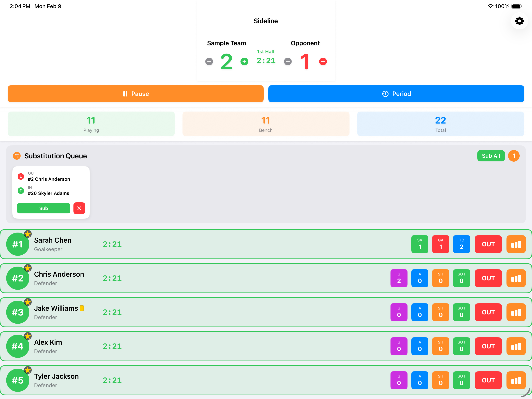Image resolution: width=532 pixels, height=399 pixels.
Task: Open the Period selector
Action: click(x=396, y=94)
